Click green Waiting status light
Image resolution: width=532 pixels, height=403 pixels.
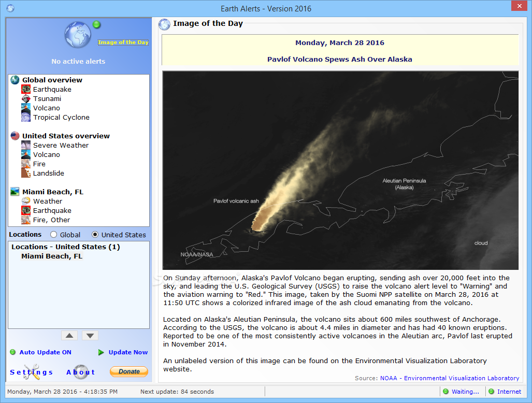click(446, 392)
